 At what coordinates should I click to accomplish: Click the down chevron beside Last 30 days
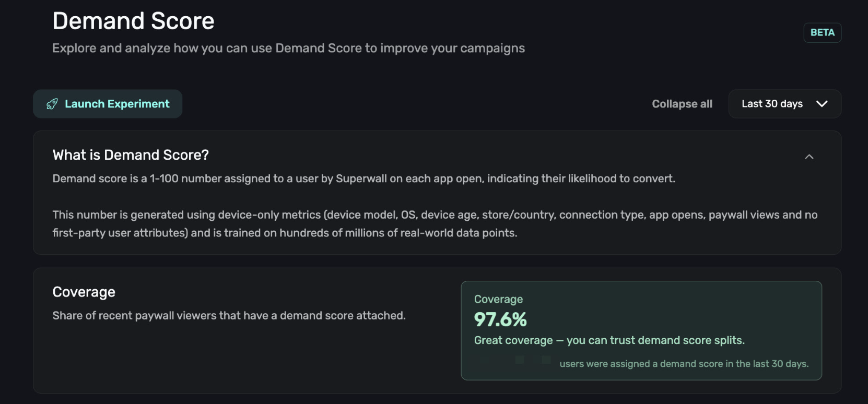click(x=822, y=104)
